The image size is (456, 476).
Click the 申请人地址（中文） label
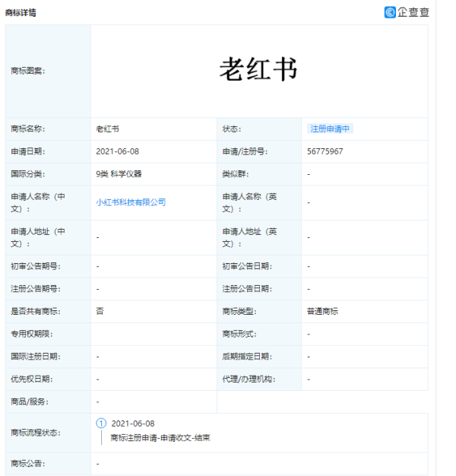[x=38, y=238]
